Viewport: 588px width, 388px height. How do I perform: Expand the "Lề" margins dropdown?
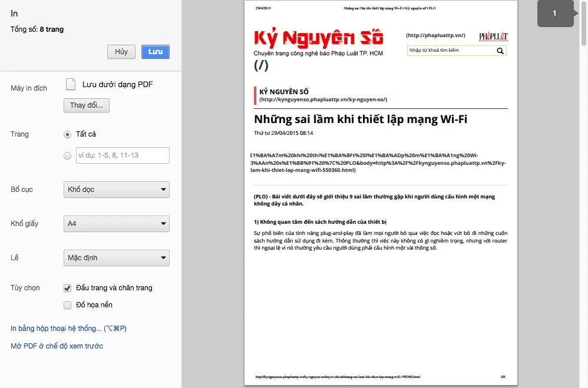coord(116,258)
